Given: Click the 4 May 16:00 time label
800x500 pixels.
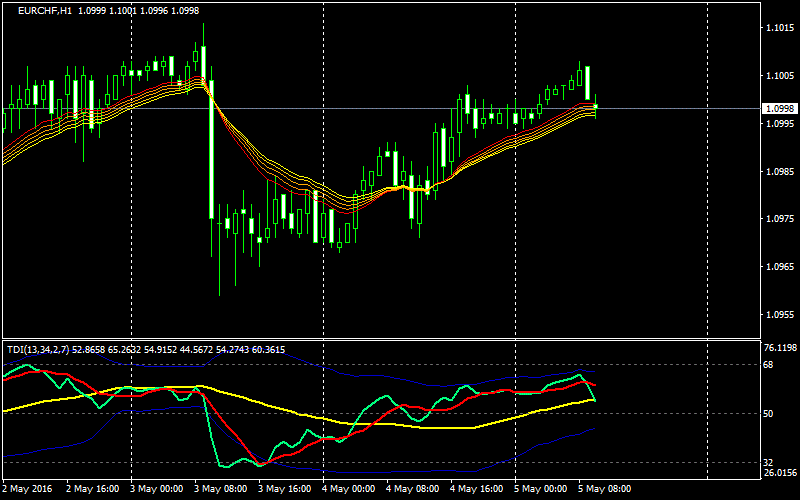Looking at the screenshot, I should pos(477,489).
